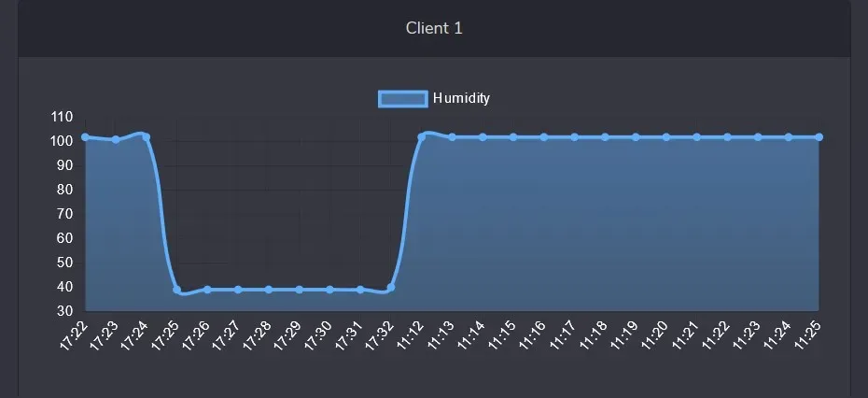Click the y-axis label 70
The height and width of the screenshot is (398, 868).
pos(65,214)
